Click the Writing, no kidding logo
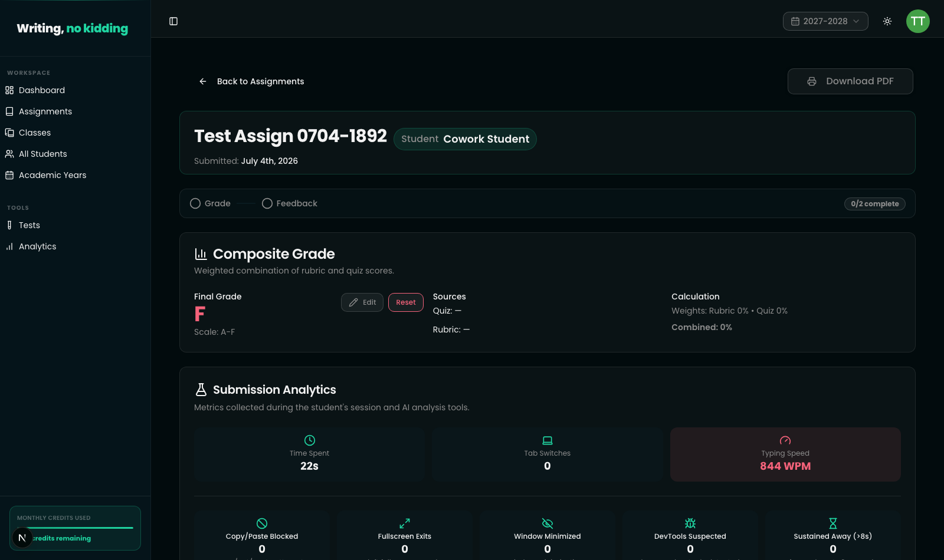944x560 pixels. pos(73,28)
